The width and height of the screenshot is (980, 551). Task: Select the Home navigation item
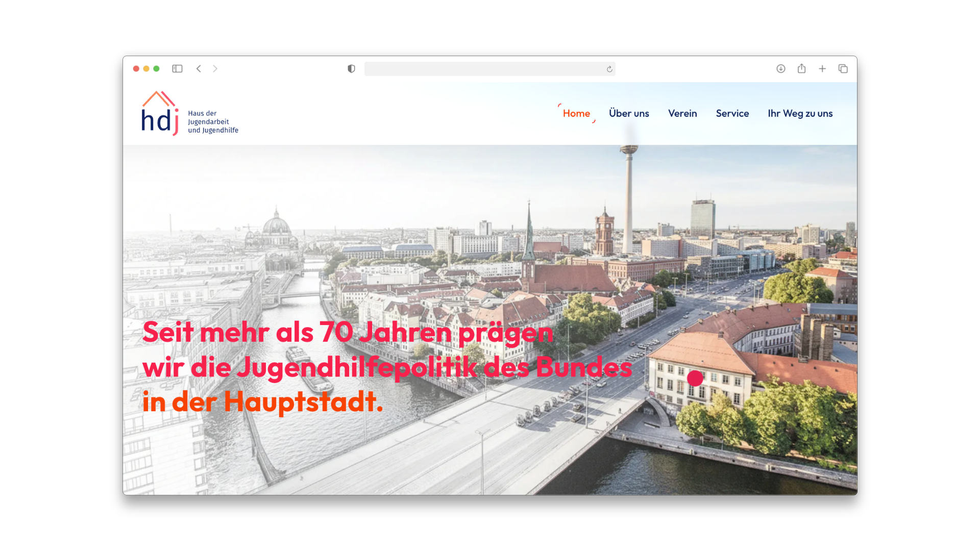(576, 113)
